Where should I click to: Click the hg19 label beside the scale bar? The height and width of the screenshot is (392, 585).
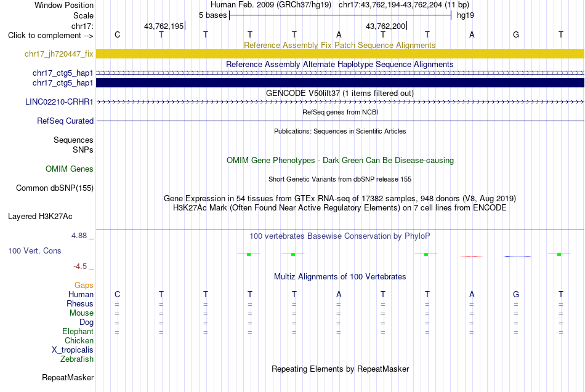pos(466,15)
